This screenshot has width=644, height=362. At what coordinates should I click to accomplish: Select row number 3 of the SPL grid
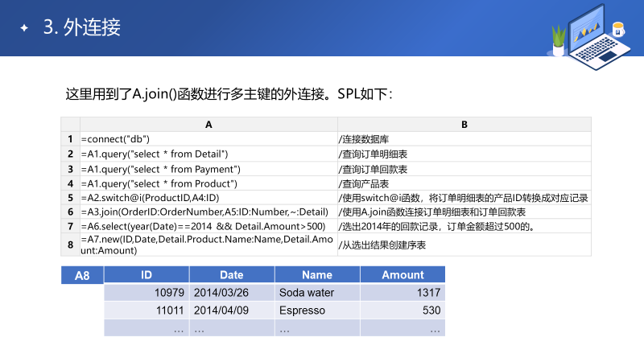click(x=70, y=169)
